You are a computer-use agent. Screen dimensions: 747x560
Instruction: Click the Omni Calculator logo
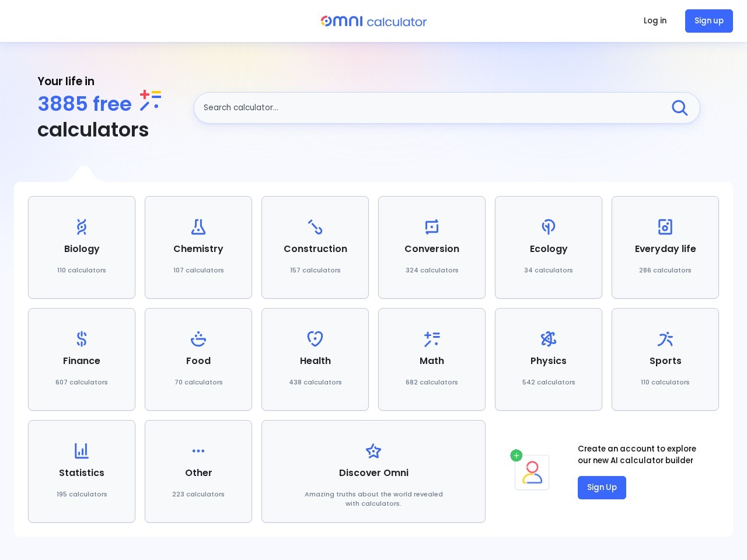[x=373, y=21]
